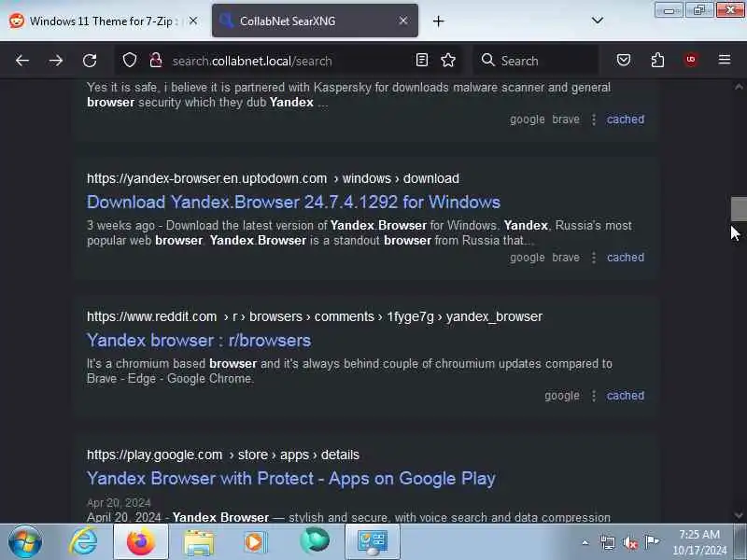Viewport: 747px width, 560px height.
Task: Click Firefox taskbar icon
Action: click(141, 541)
